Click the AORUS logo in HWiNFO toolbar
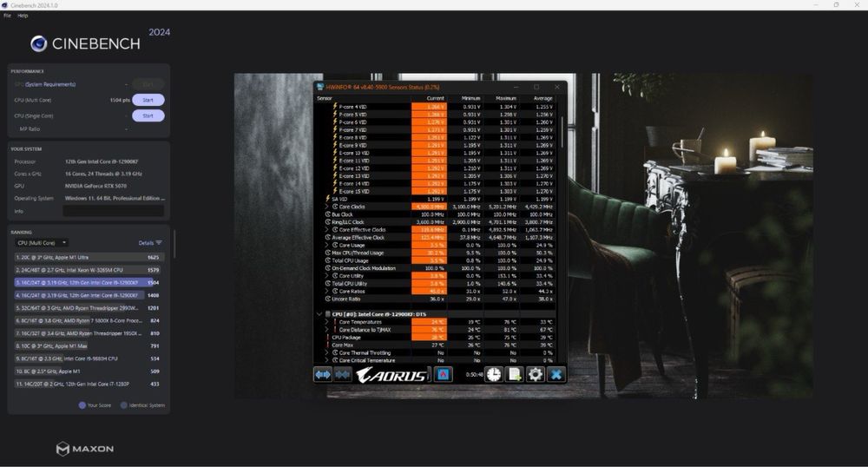 392,375
